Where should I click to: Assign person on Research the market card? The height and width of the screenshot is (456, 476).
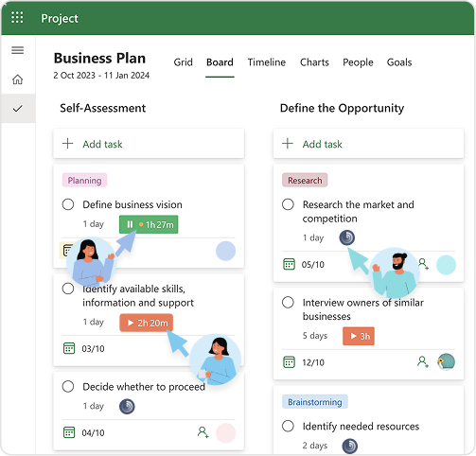pyautogui.click(x=423, y=264)
